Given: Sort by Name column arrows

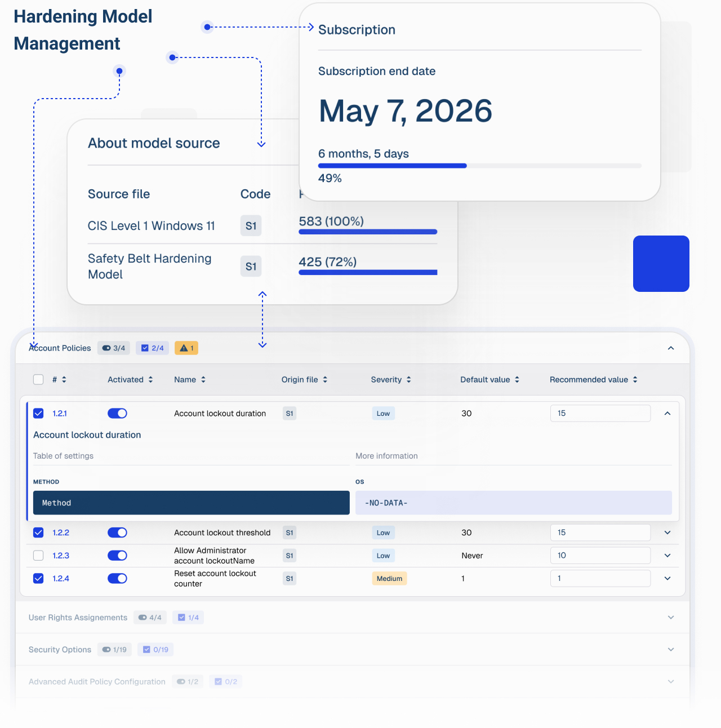Looking at the screenshot, I should [203, 380].
